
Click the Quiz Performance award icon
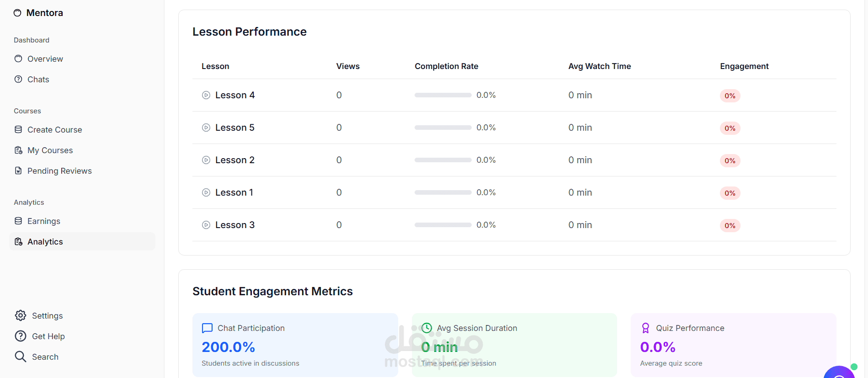coord(645,328)
